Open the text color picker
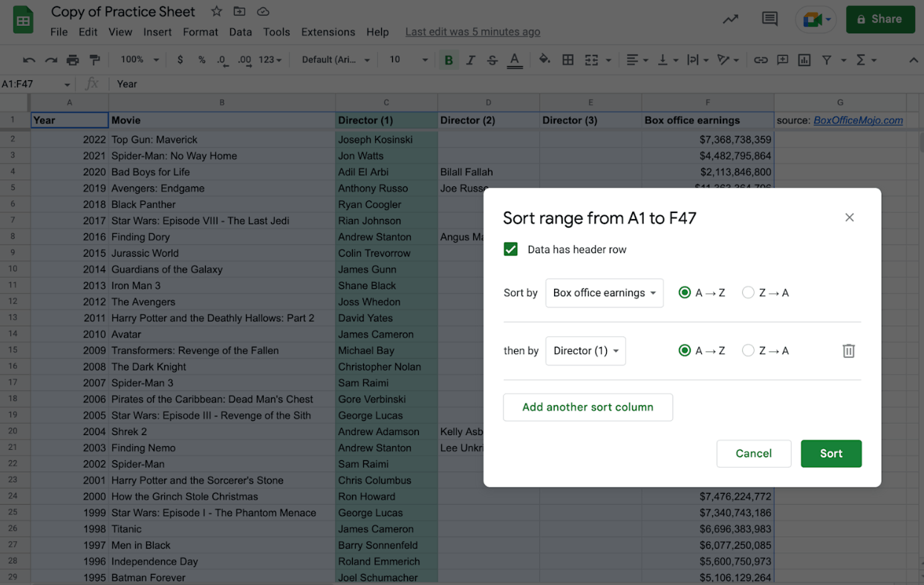The height and width of the screenshot is (585, 924). 515,59
